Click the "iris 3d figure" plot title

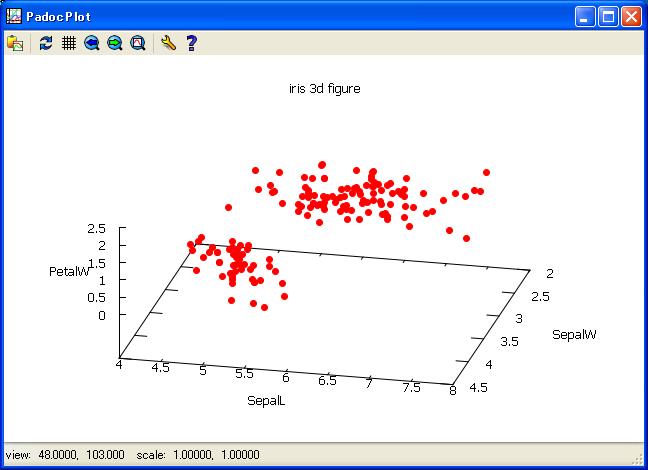324,89
